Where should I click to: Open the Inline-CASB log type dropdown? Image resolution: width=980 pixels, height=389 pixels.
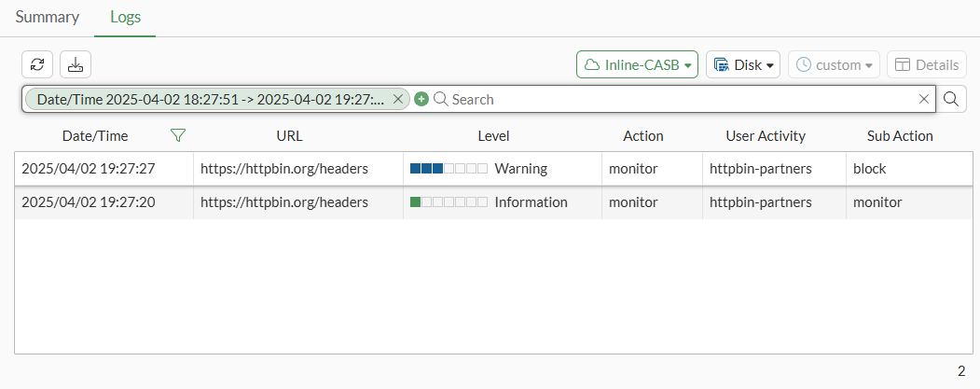637,65
